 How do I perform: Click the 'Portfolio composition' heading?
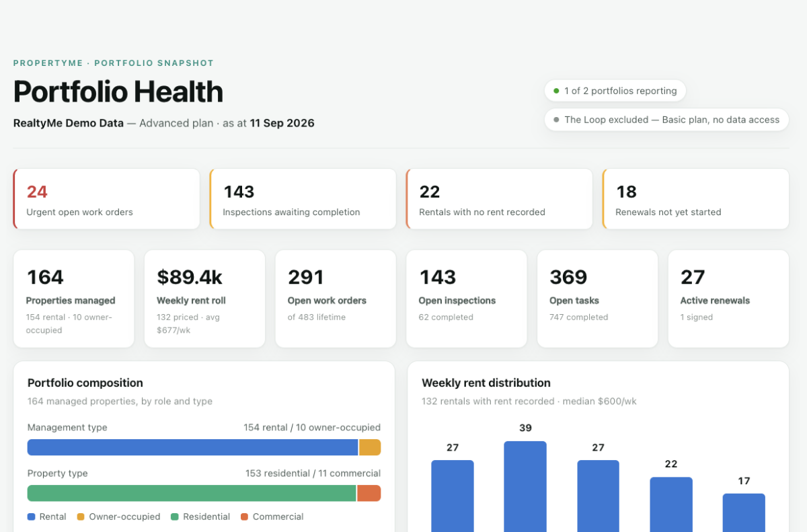85,383
